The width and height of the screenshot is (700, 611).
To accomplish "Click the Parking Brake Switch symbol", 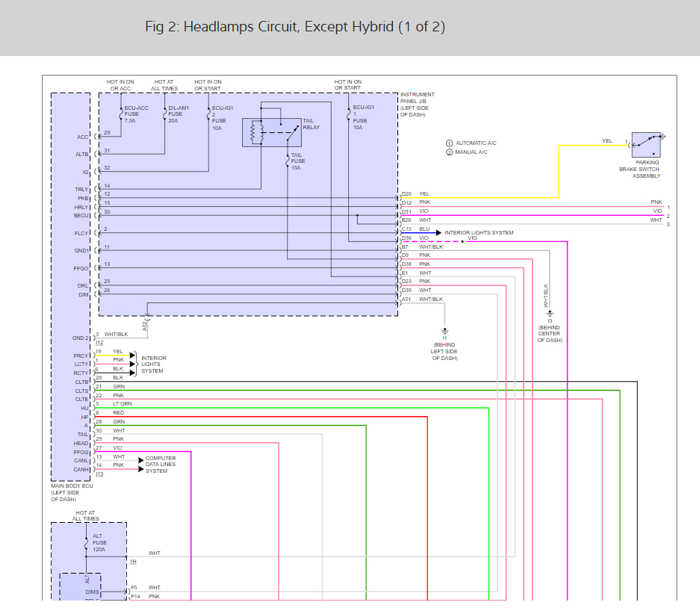I will (647, 144).
